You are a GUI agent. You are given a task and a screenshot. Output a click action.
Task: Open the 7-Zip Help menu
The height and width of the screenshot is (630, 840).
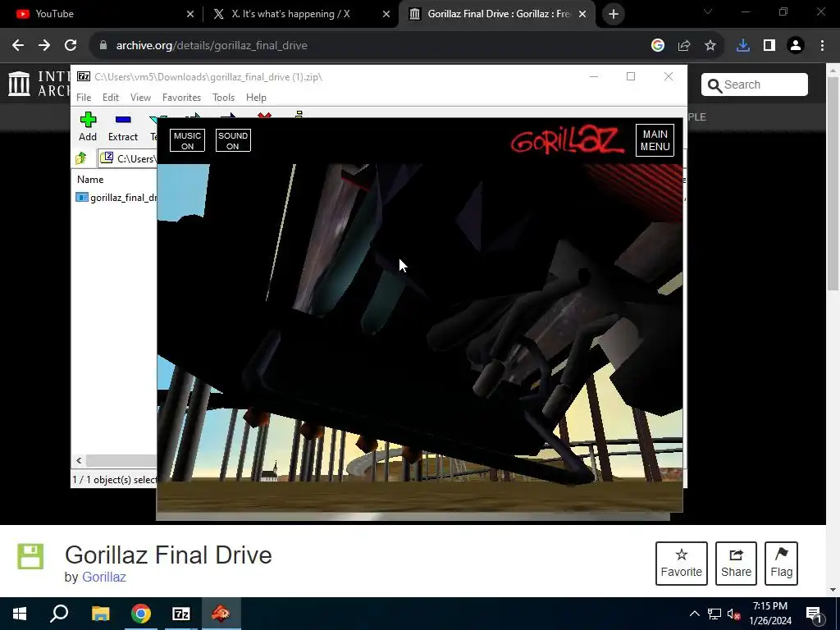[256, 98]
